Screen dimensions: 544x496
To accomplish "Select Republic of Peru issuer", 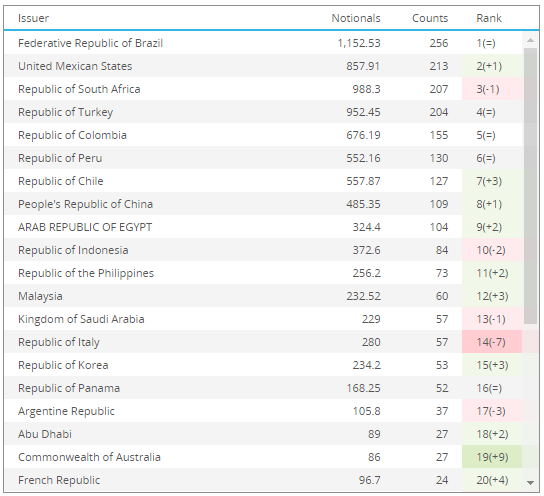I will click(60, 158).
